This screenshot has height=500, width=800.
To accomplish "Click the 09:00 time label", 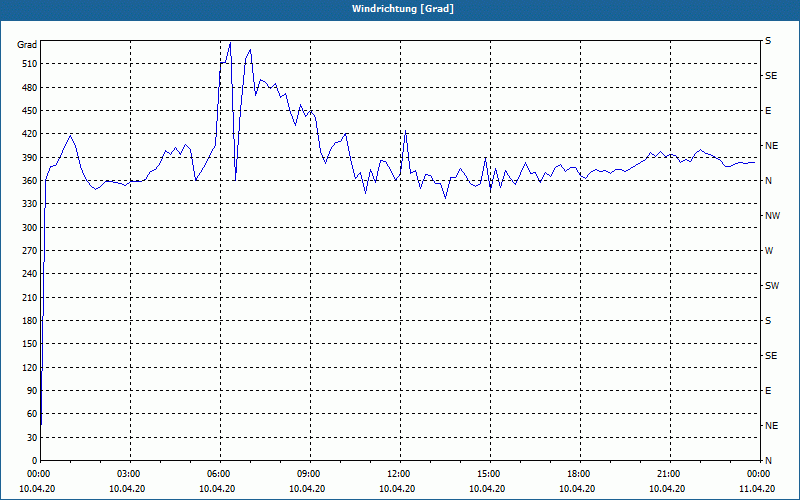I will coord(308,474).
